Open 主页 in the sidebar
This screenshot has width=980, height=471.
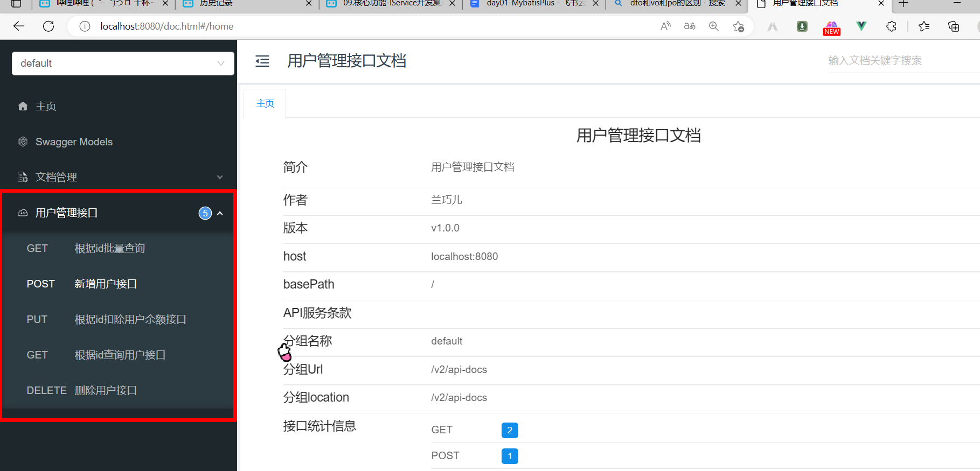[x=46, y=106]
